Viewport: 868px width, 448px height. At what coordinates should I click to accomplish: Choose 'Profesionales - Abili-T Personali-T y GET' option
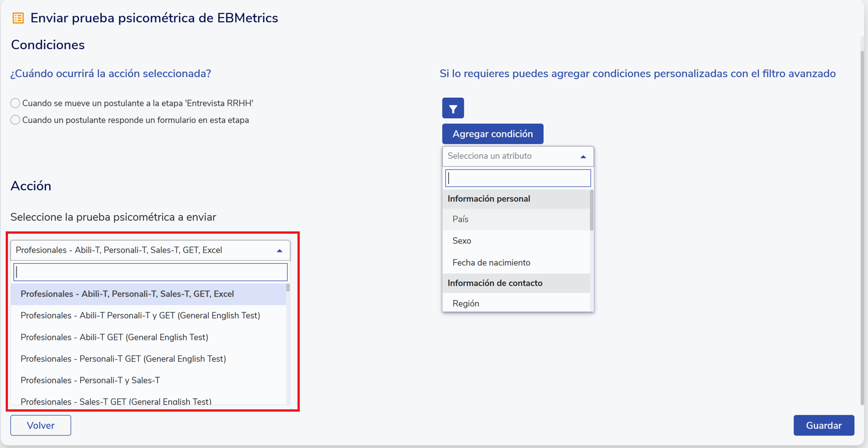pyautogui.click(x=140, y=316)
